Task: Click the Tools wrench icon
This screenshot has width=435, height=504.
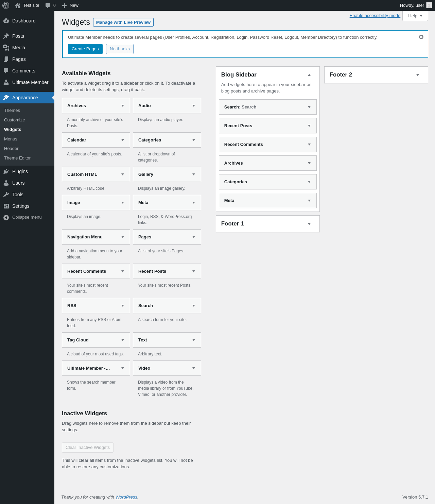Action: [6, 195]
